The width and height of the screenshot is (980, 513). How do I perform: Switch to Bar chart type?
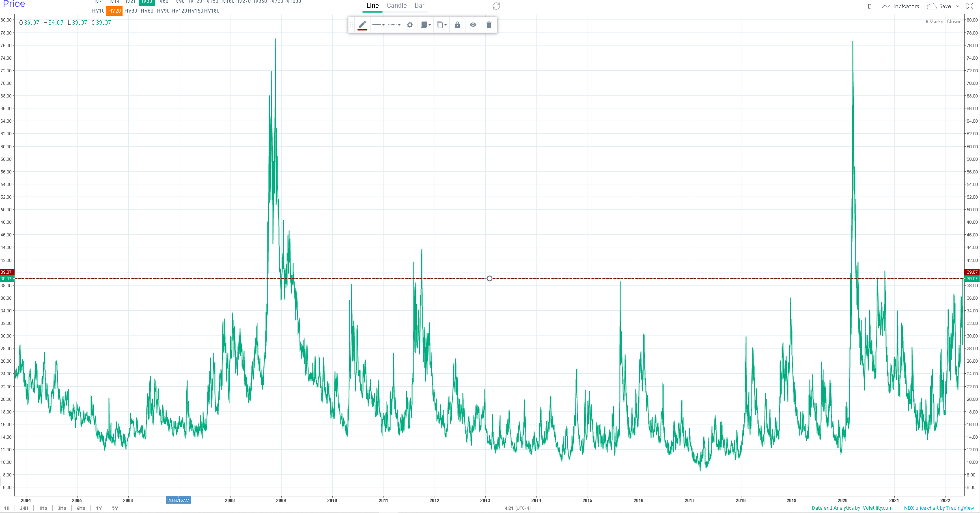(x=420, y=6)
